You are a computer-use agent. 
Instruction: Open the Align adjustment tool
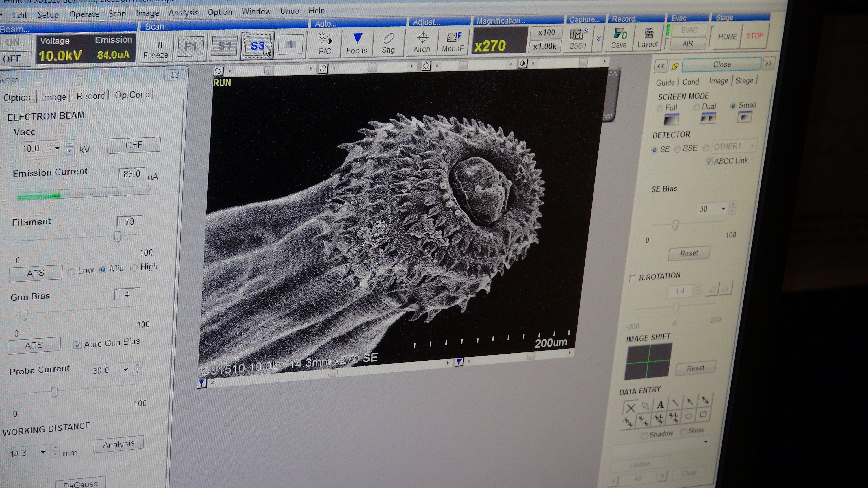click(422, 42)
